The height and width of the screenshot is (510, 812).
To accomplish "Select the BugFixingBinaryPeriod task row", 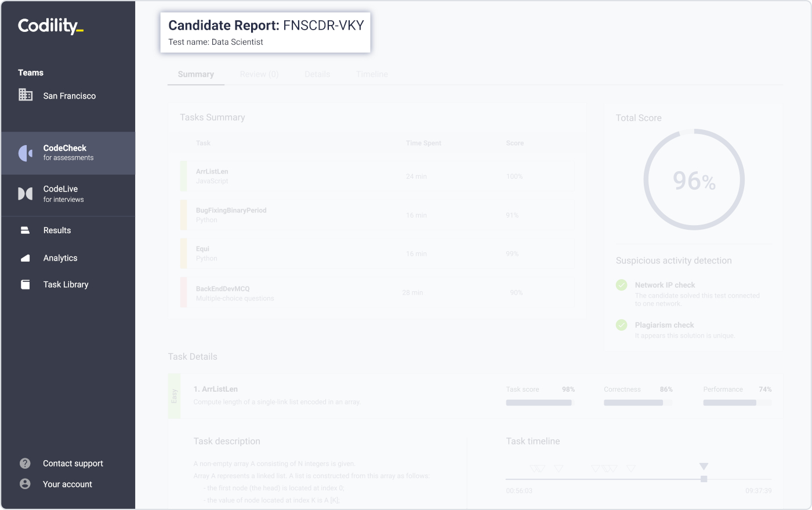I will tap(377, 215).
